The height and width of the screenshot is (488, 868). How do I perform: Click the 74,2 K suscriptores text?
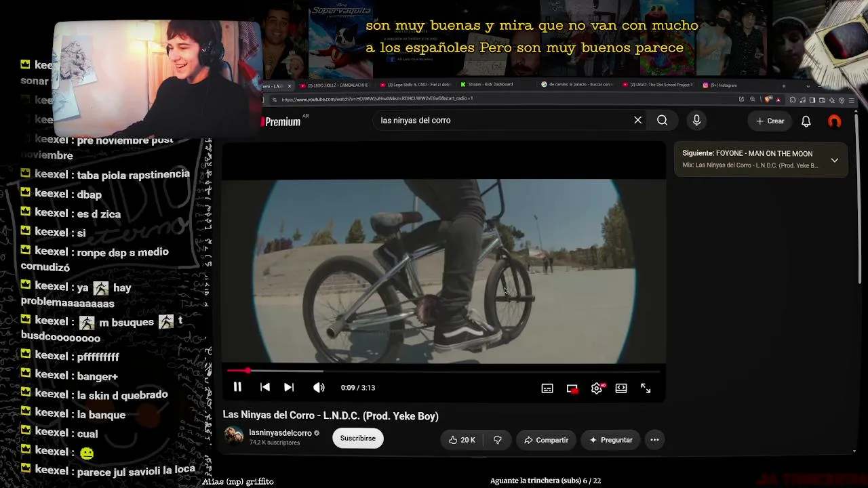pos(275,443)
